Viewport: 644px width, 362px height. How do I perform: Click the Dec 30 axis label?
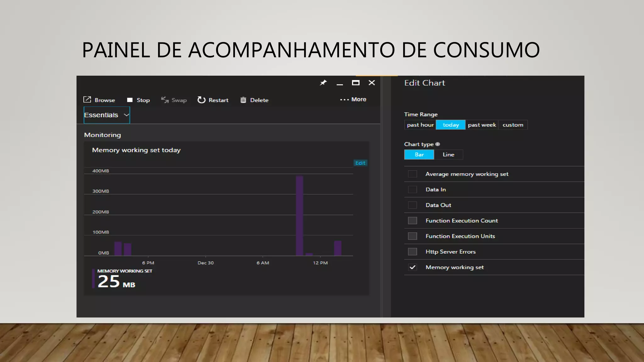click(206, 263)
